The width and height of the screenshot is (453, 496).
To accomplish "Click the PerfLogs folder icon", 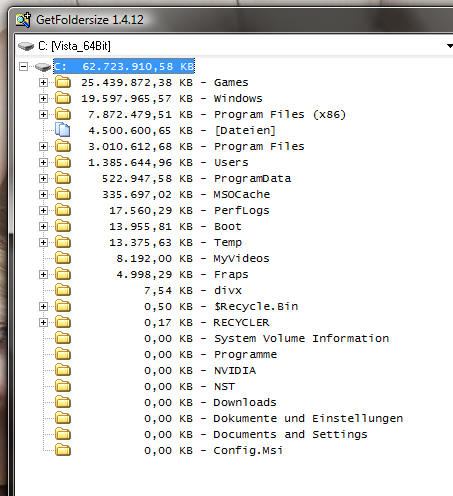I will pyautogui.click(x=63, y=210).
